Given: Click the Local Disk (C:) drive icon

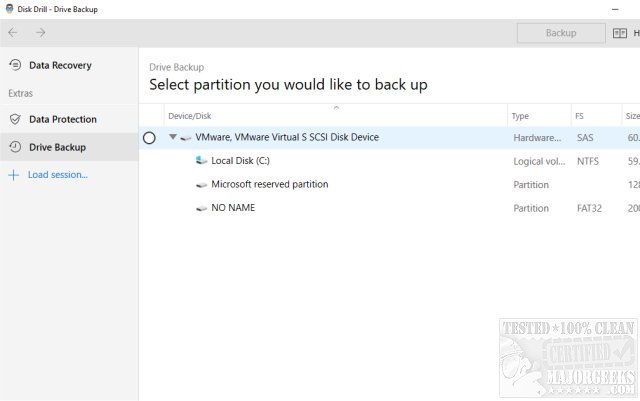Looking at the screenshot, I should (x=202, y=160).
